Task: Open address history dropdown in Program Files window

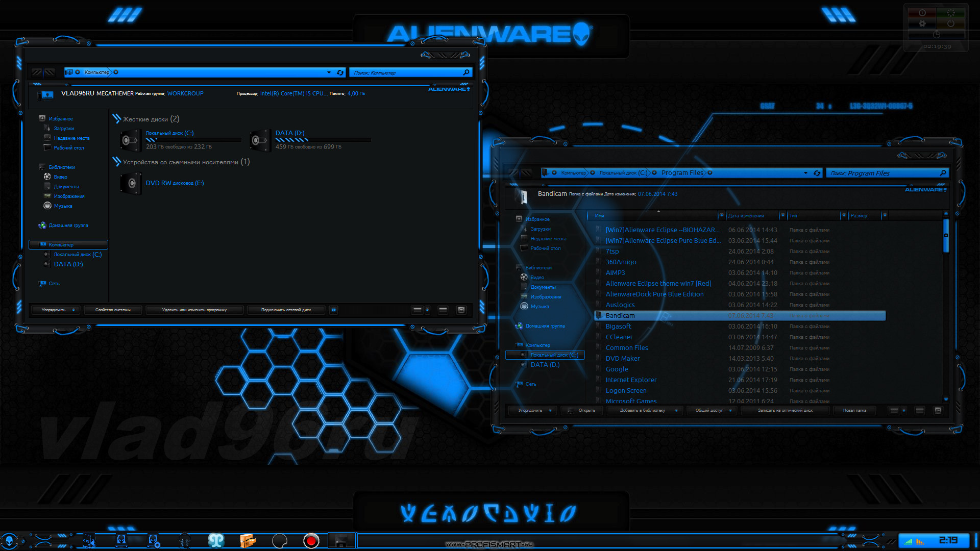Action: point(805,173)
